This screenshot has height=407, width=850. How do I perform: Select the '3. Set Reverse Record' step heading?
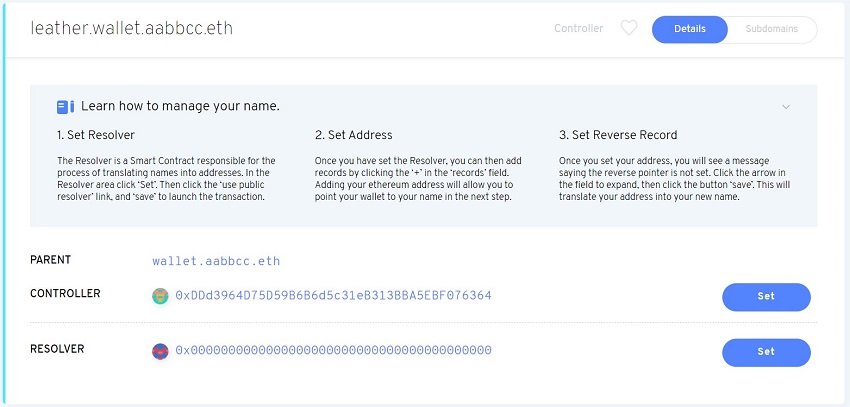618,135
